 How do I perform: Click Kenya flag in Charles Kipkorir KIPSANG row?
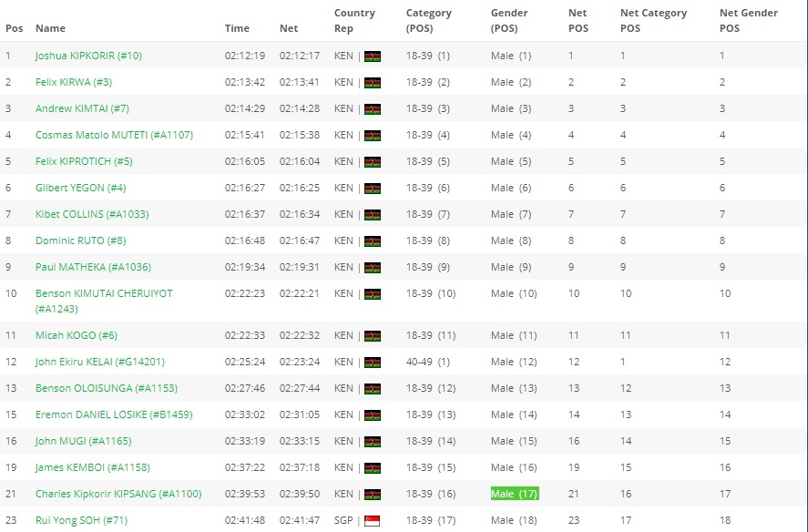click(x=373, y=495)
